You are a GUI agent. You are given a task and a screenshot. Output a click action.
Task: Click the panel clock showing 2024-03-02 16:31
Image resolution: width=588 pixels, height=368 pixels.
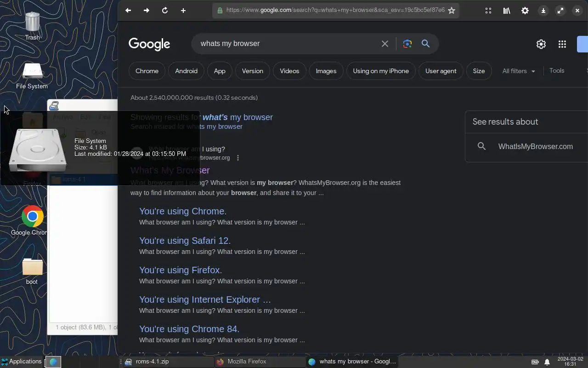tap(570, 362)
